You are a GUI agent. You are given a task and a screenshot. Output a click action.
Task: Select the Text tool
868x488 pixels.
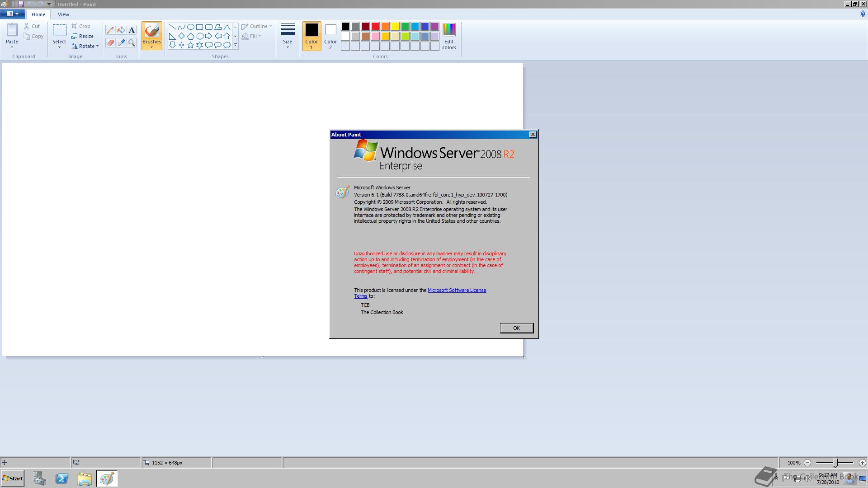(x=132, y=30)
